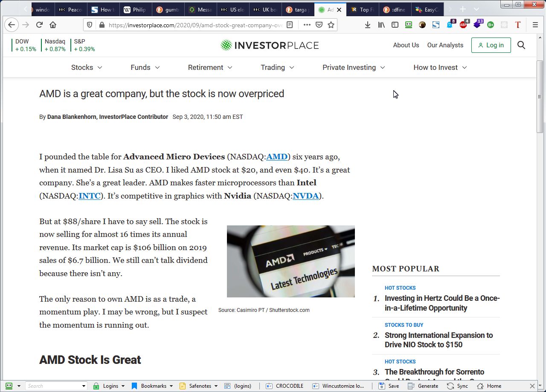Viewport: 546px width, 392px height.
Task: Toggle the browser sidebar
Action: 395,25
